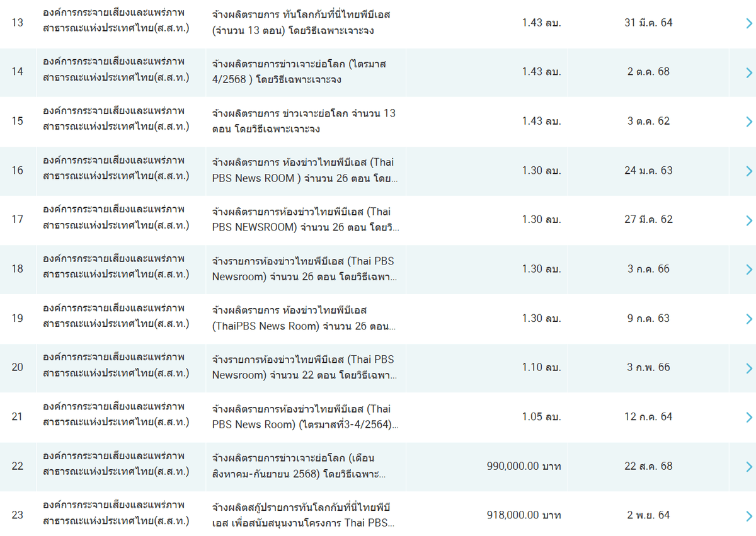Open row 13 details with the arrow icon
Viewport: 756px width, 536px height.
pyautogui.click(x=748, y=23)
